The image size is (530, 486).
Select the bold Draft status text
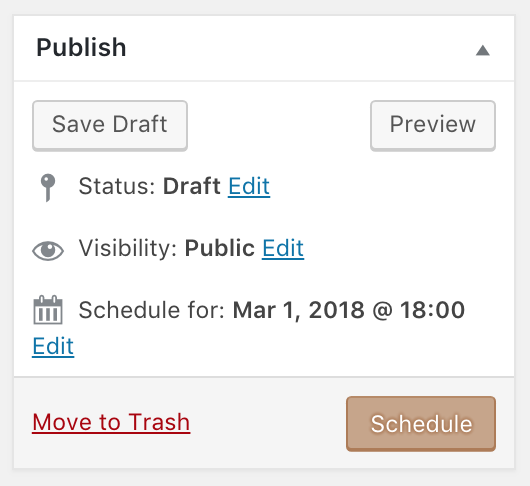pos(192,186)
